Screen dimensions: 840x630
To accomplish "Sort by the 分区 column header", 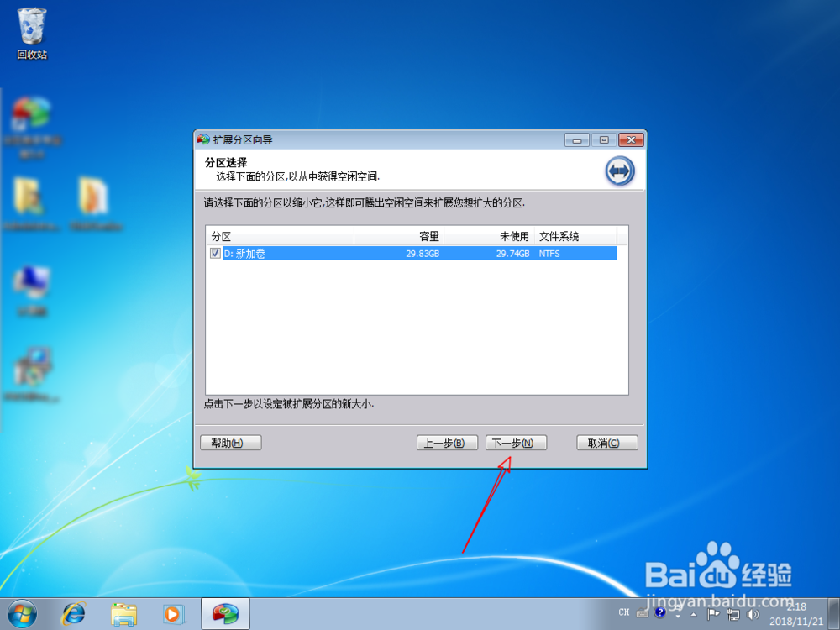I will [281, 236].
